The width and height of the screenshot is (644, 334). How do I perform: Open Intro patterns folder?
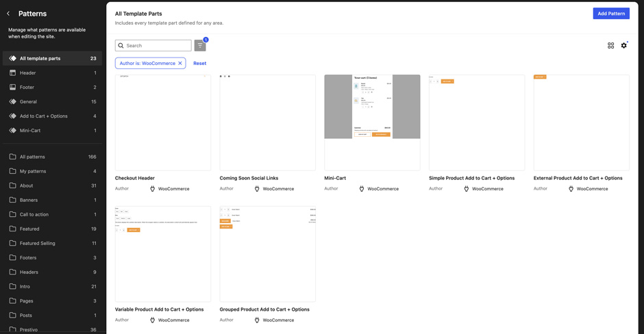(52, 286)
